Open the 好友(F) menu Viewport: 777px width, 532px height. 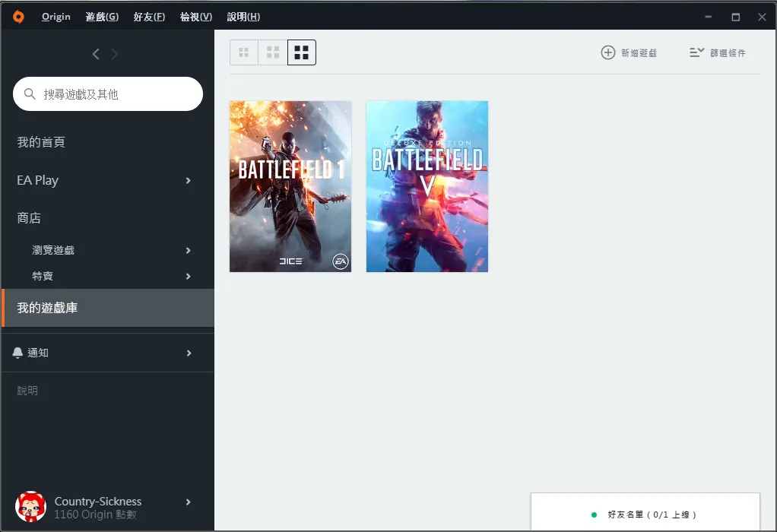tap(149, 17)
